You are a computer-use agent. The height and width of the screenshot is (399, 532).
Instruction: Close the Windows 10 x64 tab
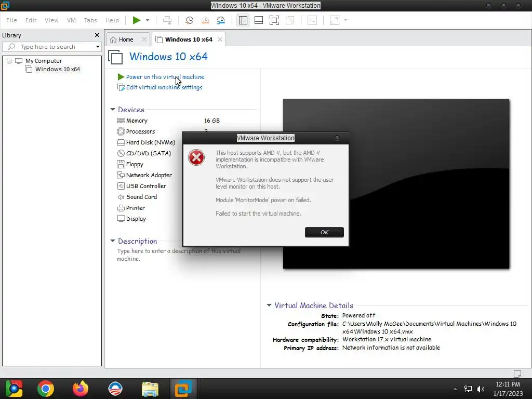point(220,39)
